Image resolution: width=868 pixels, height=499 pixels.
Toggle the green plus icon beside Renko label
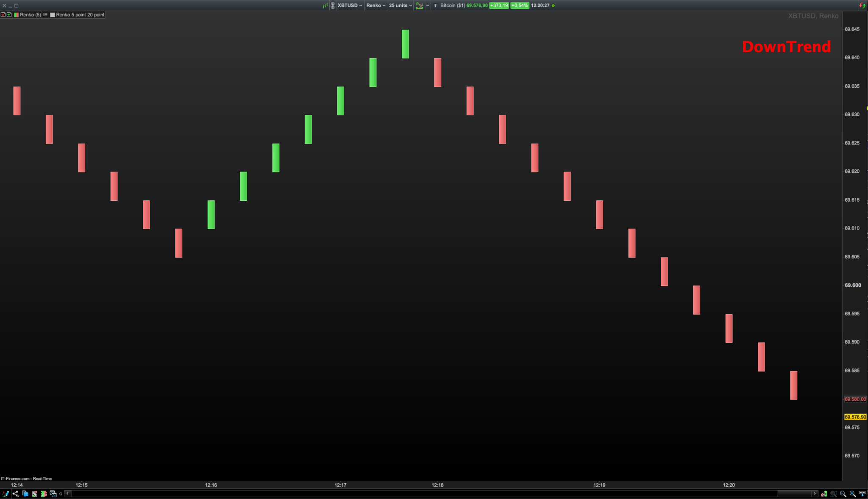click(9, 15)
